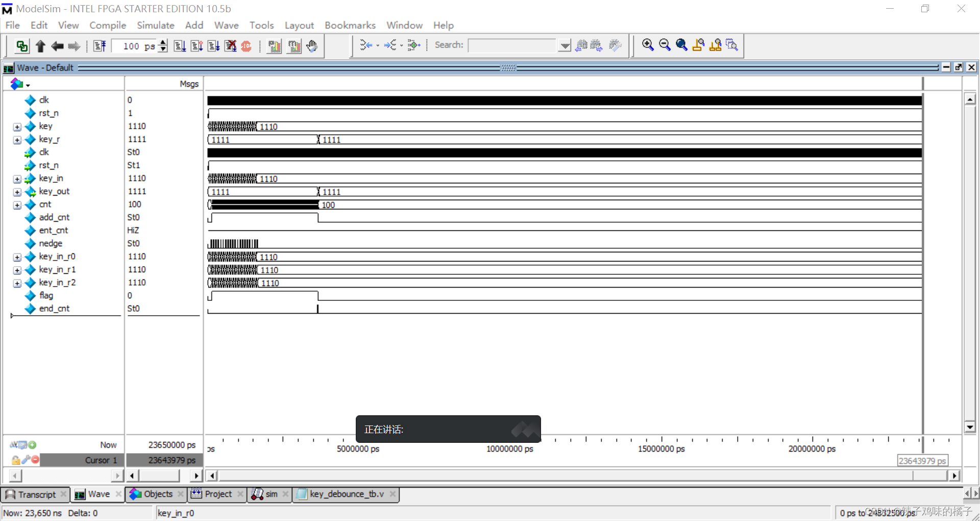Select the nedge signal

(51, 244)
